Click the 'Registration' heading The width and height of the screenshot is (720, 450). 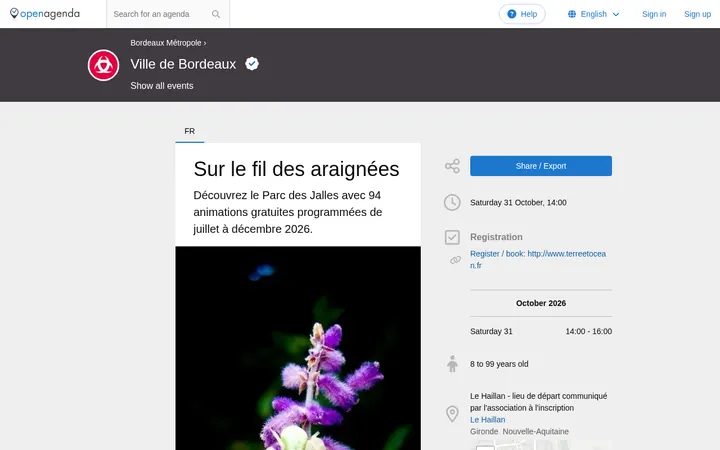tap(496, 237)
